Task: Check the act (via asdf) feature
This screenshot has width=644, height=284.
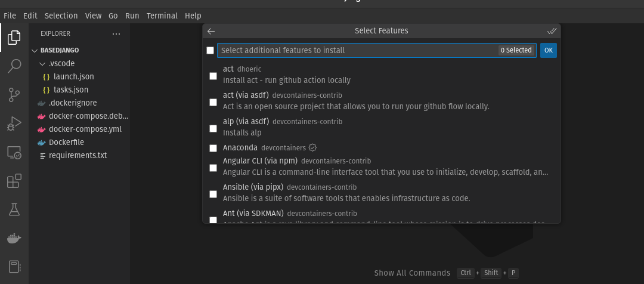Action: pos(213,103)
